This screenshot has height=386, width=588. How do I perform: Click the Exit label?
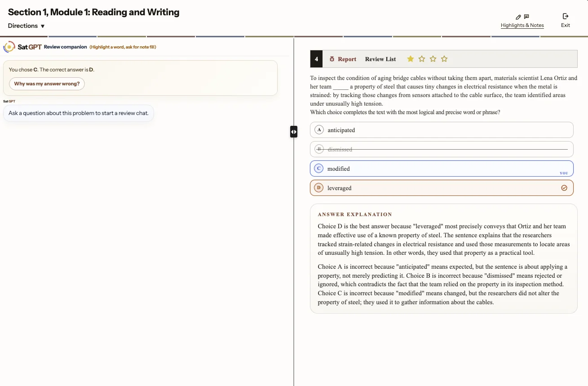pos(566,25)
